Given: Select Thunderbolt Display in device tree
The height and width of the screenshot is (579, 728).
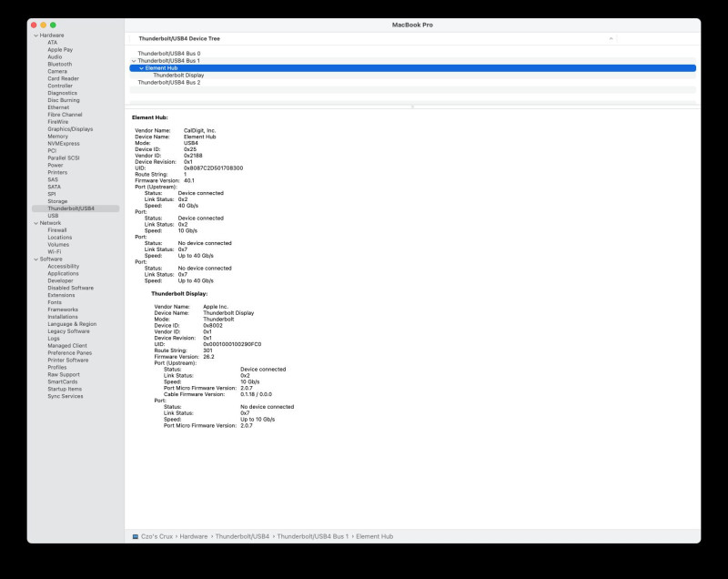Looking at the screenshot, I should click(412, 76).
